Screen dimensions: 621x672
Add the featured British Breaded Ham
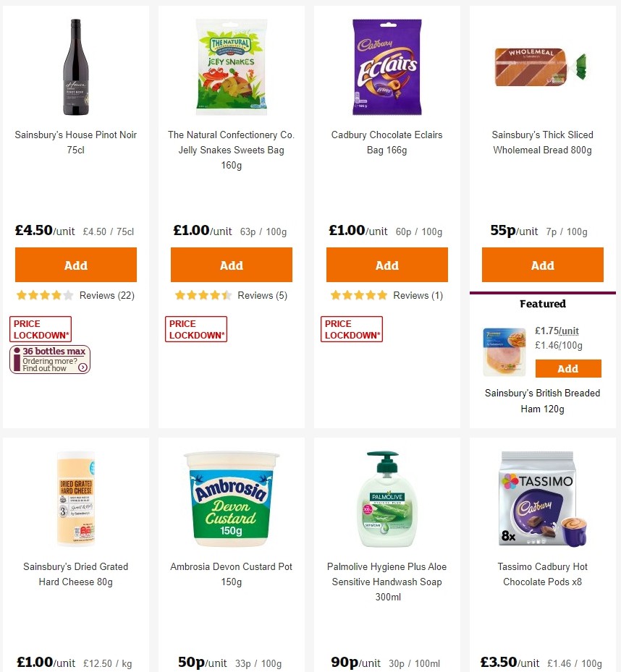tap(568, 368)
